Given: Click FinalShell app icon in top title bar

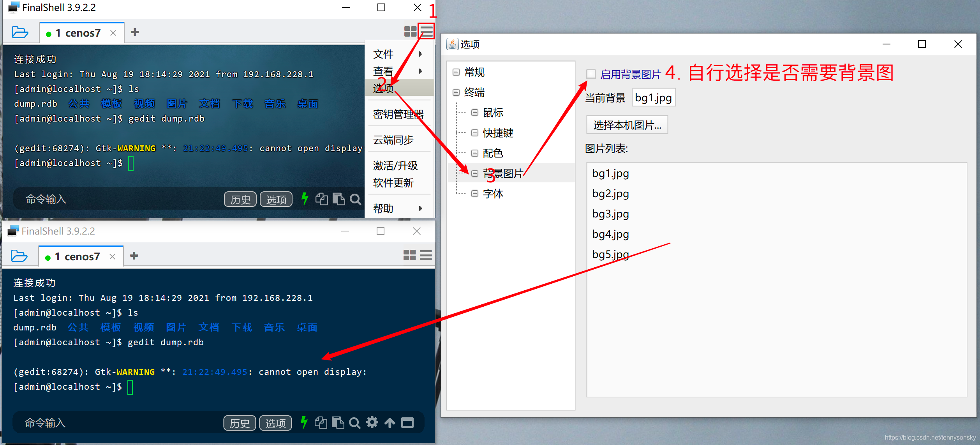Looking at the screenshot, I should coord(14,7).
